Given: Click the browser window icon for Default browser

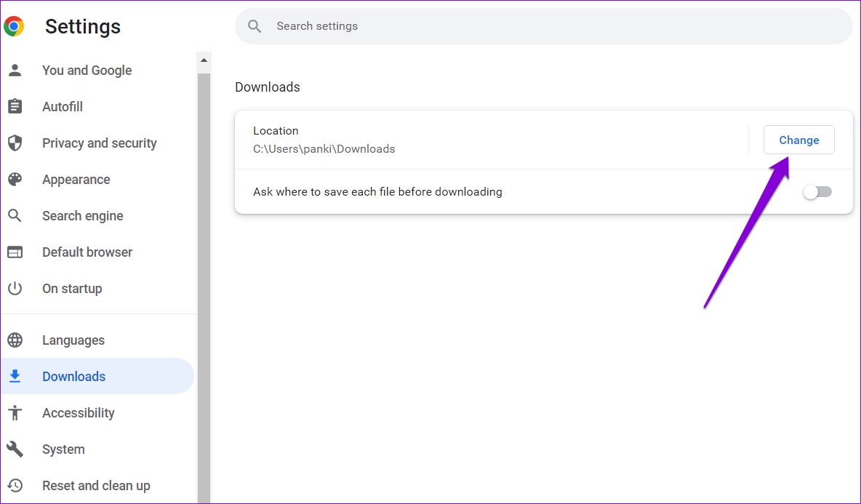Looking at the screenshot, I should point(15,252).
